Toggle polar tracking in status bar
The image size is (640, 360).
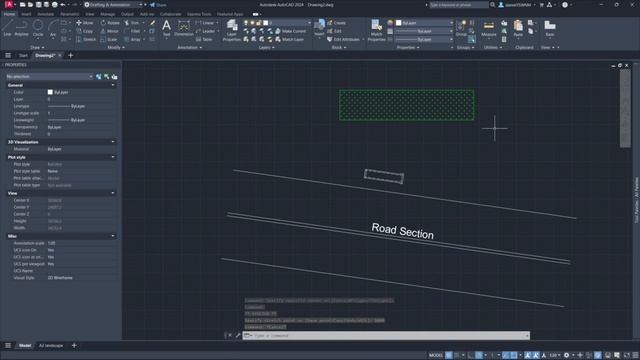(x=480, y=355)
